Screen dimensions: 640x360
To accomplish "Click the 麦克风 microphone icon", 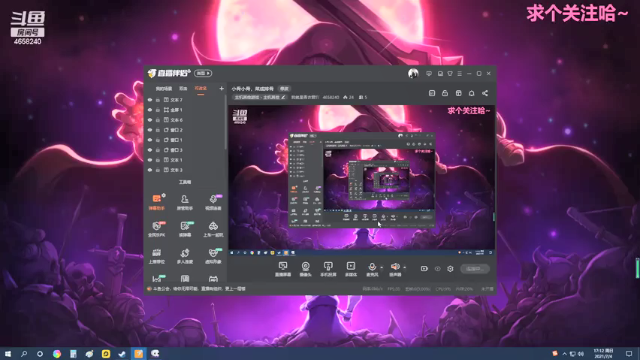I will coord(372,267).
